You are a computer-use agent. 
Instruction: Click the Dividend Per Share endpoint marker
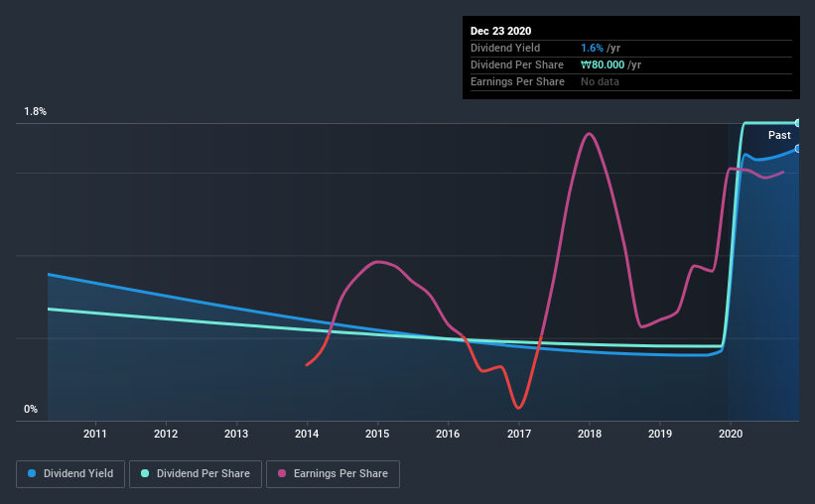pyautogui.click(x=797, y=123)
